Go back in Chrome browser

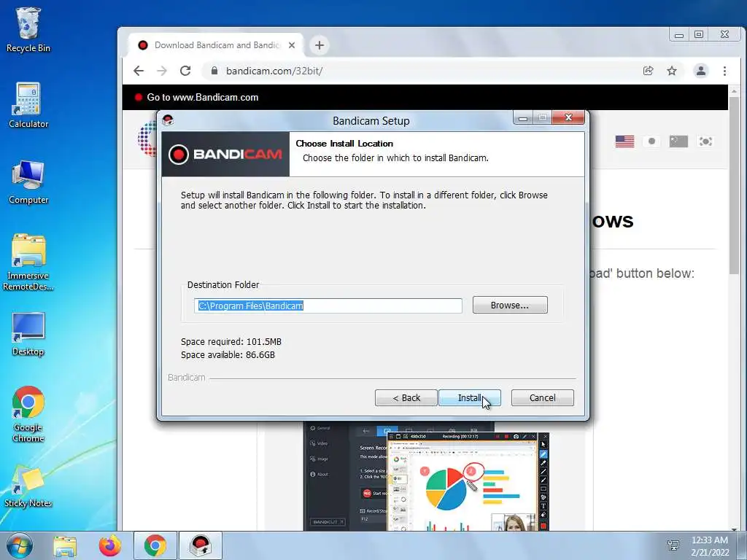click(139, 71)
